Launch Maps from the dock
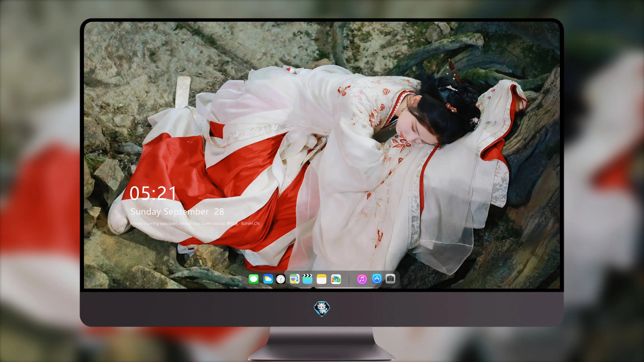 click(294, 279)
